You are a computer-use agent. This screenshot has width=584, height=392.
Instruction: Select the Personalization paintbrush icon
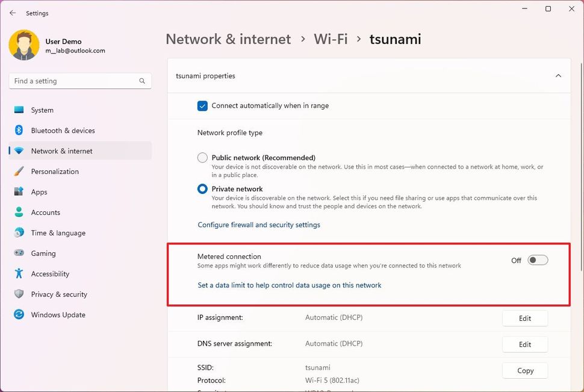pyautogui.click(x=18, y=172)
